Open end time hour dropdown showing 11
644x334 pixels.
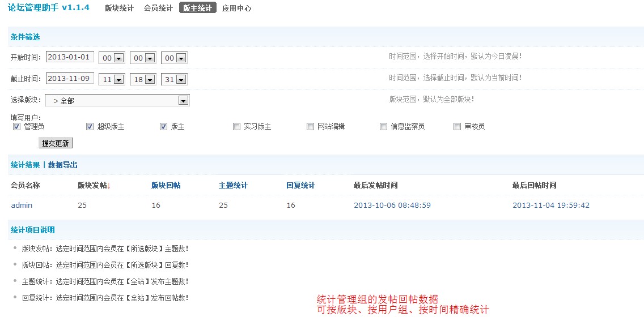tap(111, 79)
